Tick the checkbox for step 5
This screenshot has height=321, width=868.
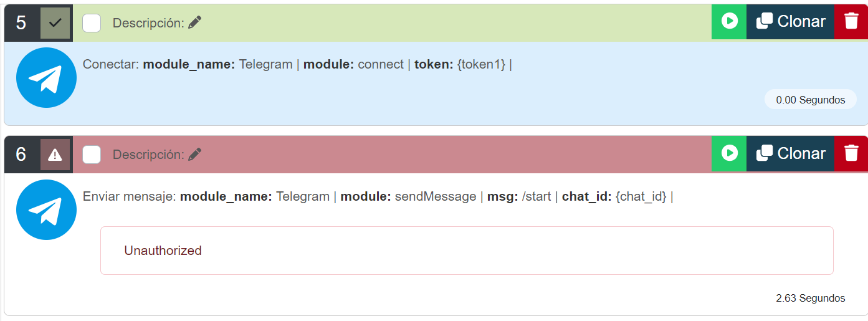pos(92,23)
